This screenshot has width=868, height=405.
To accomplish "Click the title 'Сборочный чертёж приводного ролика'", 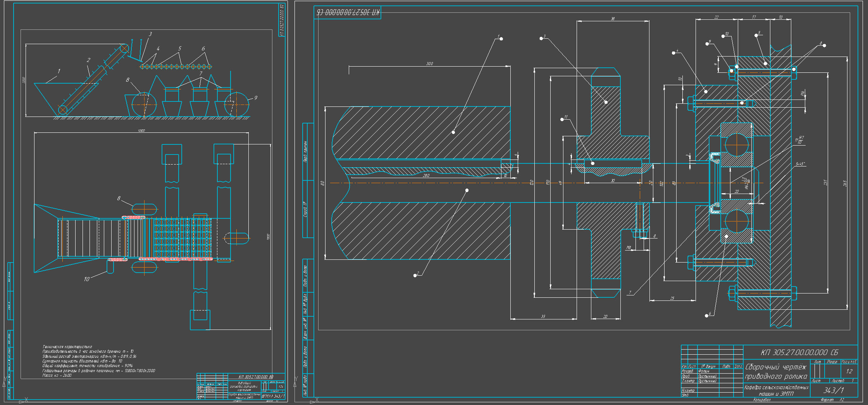I will pos(775,371).
